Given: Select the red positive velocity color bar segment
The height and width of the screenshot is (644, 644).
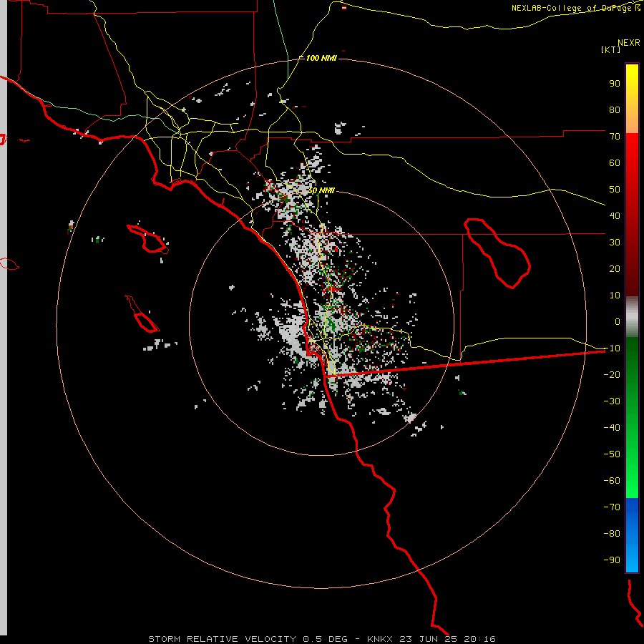Looking at the screenshot, I should 632,215.
